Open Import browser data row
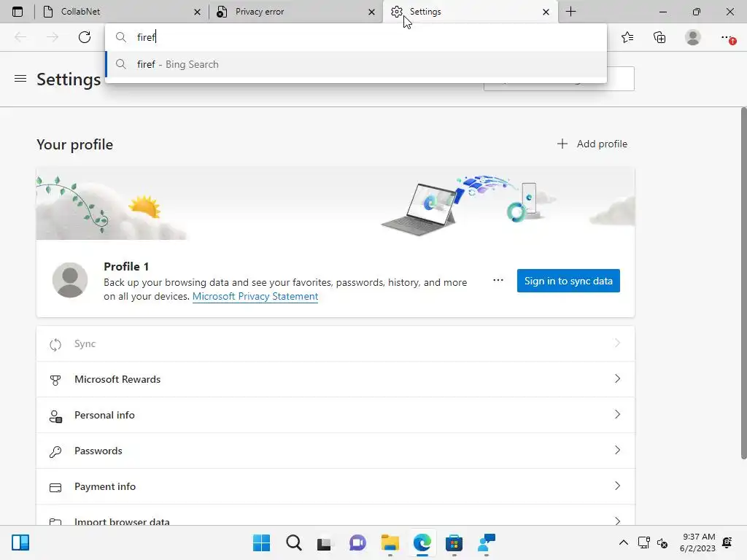Viewport: 747px width, 560px height. click(x=336, y=516)
